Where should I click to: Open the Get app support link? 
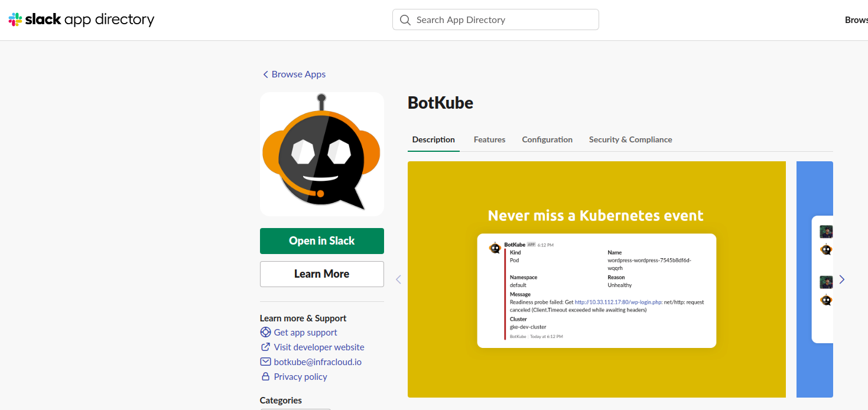(305, 333)
